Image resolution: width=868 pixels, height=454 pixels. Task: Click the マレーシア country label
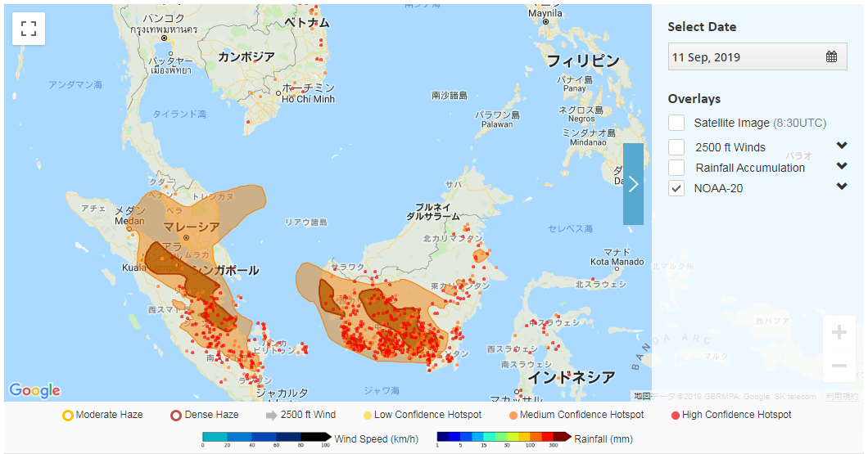coord(192,227)
